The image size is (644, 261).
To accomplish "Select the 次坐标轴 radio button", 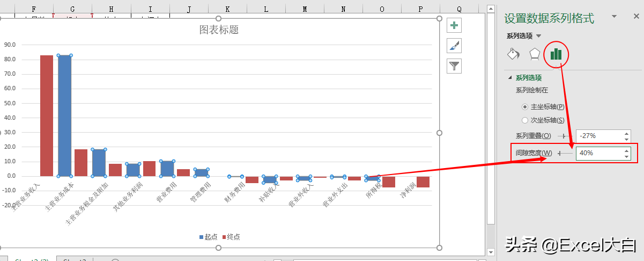I will (x=525, y=120).
